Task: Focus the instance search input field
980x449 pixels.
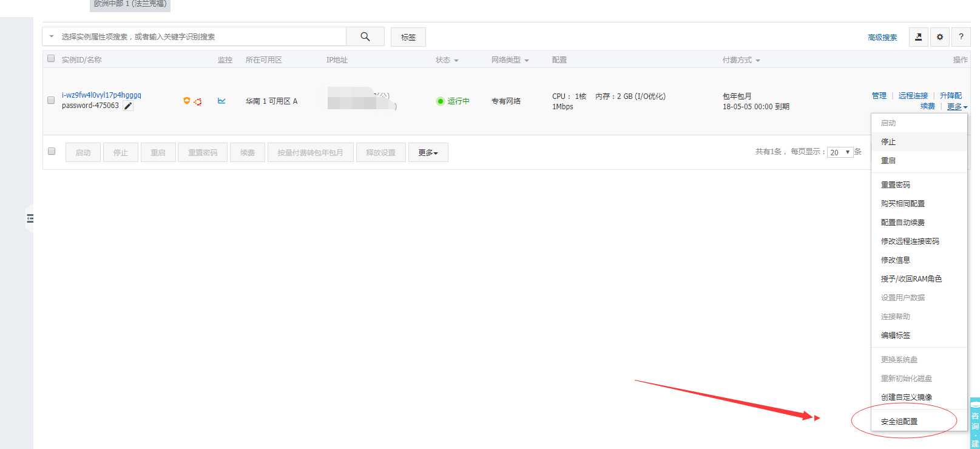Action: (202, 36)
